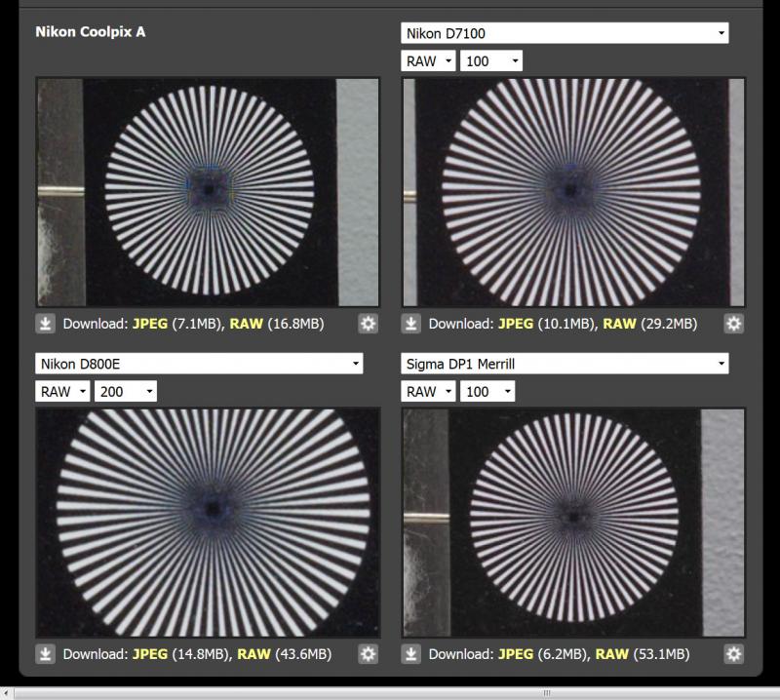The height and width of the screenshot is (700, 780).
Task: Click the download icon under Sigma DP1 Merrill
Action: [x=410, y=654]
